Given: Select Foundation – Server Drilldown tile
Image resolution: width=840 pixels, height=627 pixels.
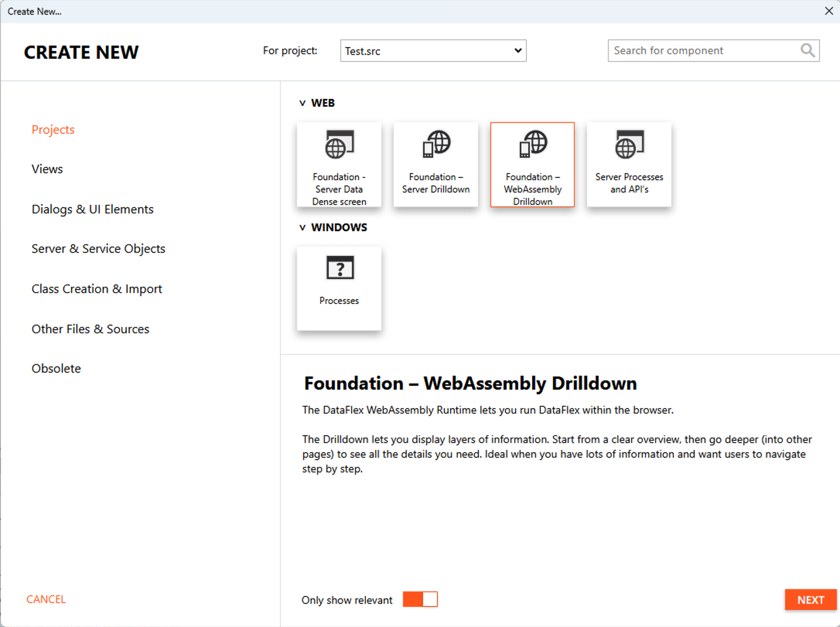Looking at the screenshot, I should 435,165.
